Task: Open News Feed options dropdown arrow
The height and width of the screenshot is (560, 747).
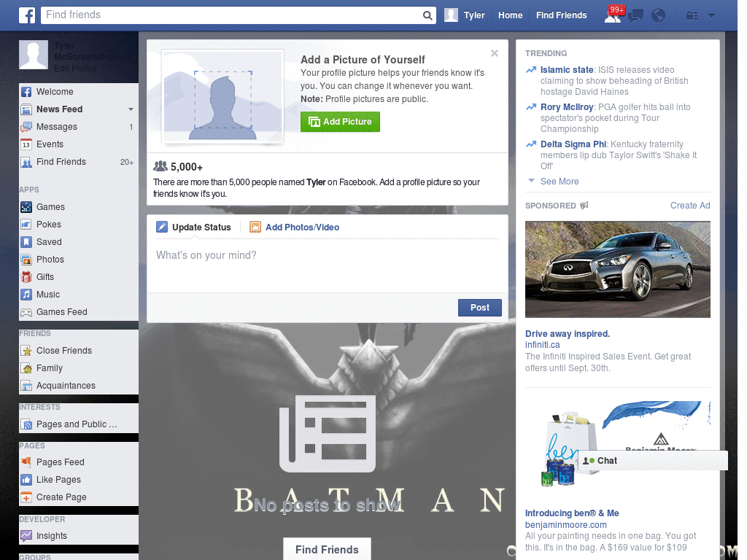Action: coord(131,109)
